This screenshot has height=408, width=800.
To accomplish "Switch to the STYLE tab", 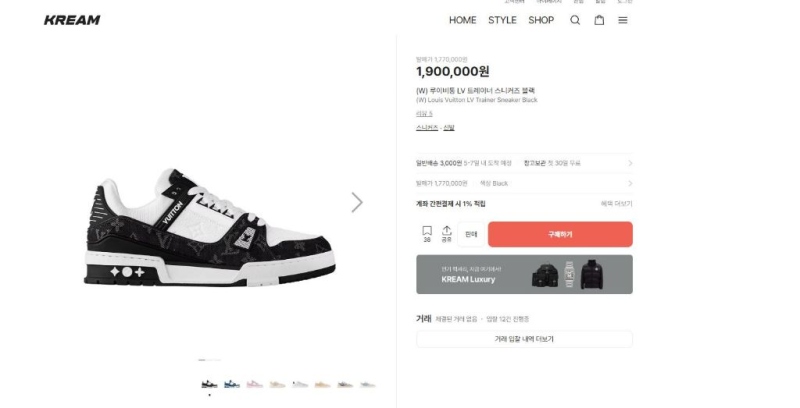I will pyautogui.click(x=502, y=20).
